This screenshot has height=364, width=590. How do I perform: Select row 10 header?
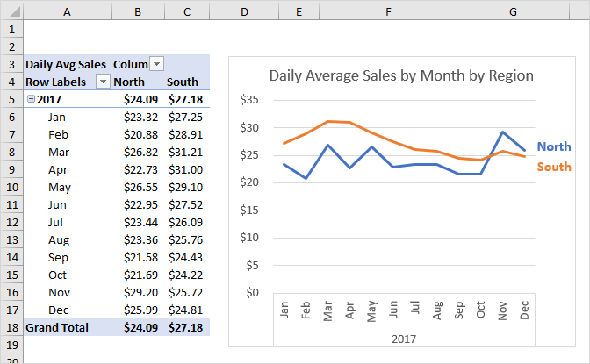(11, 187)
